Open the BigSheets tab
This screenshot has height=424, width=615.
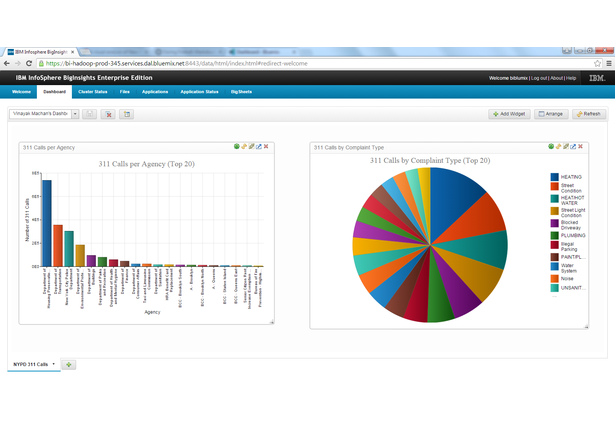[x=241, y=92]
